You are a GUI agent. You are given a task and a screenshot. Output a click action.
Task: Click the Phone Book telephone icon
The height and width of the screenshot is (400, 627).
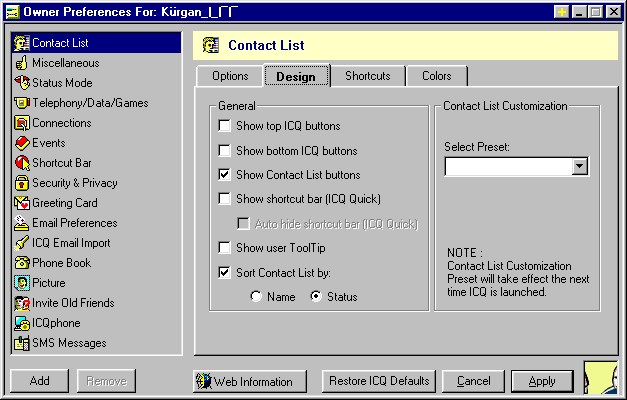[22, 263]
